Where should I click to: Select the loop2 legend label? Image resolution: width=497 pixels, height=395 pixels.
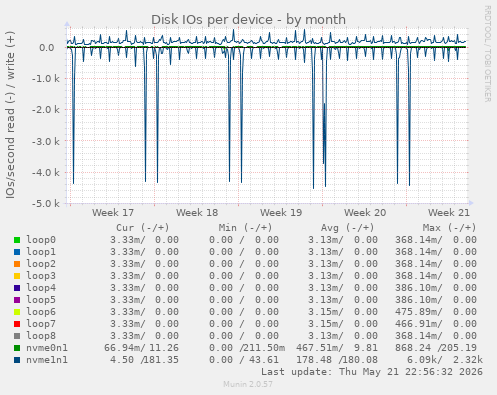(x=41, y=264)
